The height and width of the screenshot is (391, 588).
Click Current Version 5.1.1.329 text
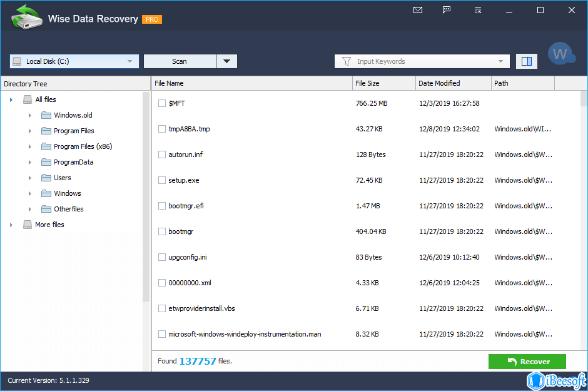[x=48, y=380]
